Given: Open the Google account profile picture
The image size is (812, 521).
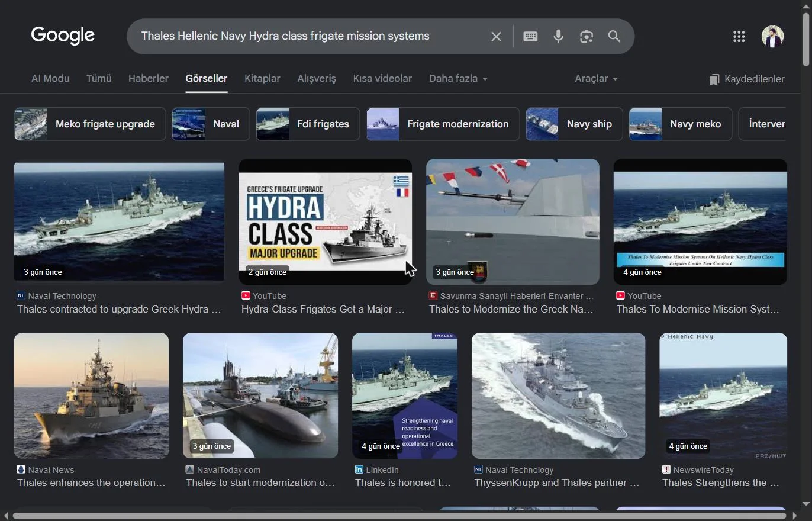Looking at the screenshot, I should coord(772,37).
